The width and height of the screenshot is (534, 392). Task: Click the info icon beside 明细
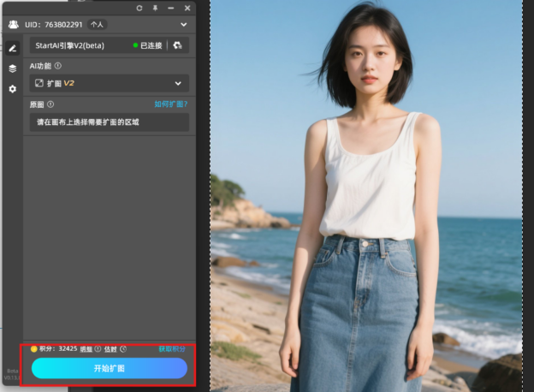[98, 349]
